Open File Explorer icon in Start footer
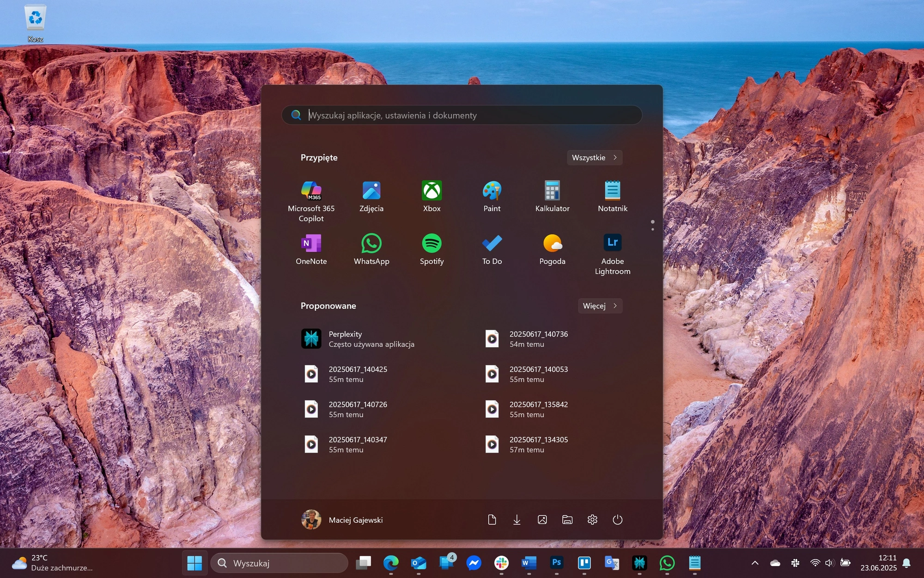This screenshot has height=578, width=924. 567,520
